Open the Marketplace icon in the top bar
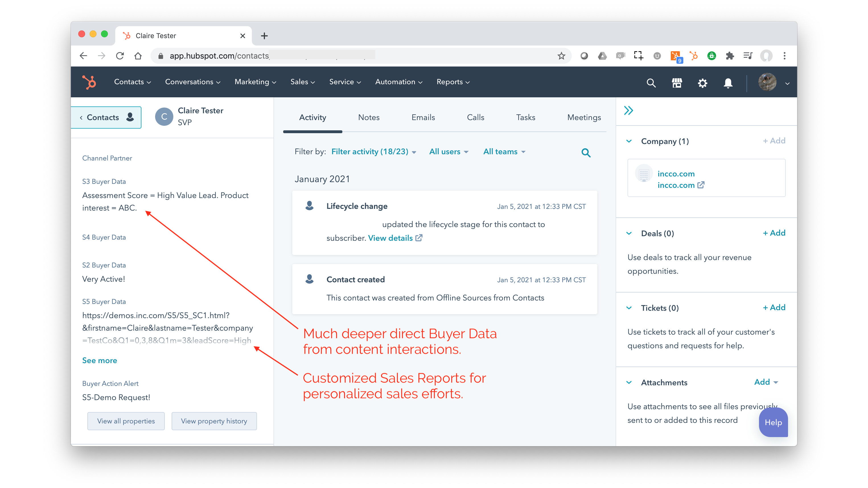Image resolution: width=868 pixels, height=488 pixels. click(677, 83)
